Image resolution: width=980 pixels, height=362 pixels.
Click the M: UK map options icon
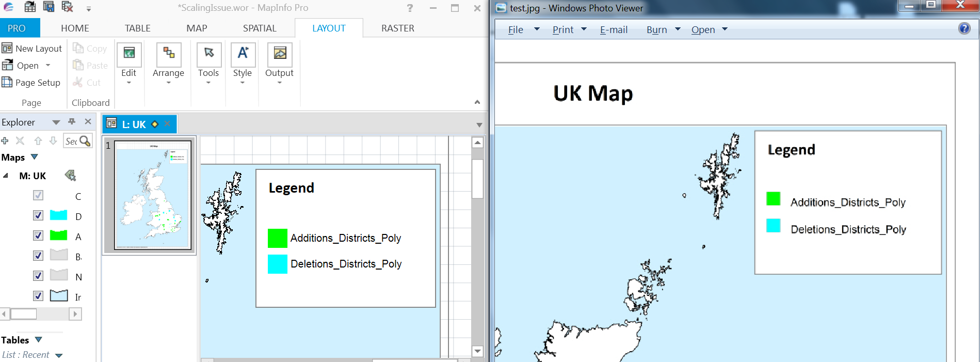(71, 176)
